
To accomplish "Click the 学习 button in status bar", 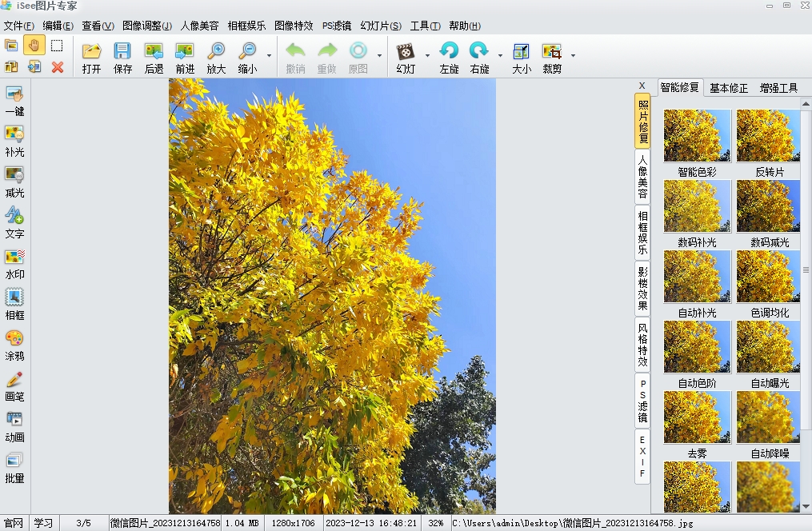I will (43, 523).
